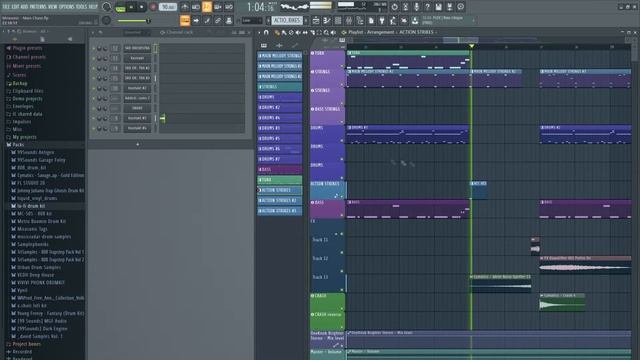The image size is (640, 360).
Task: Click the View browser toolbar icon
Action: (360, 20)
